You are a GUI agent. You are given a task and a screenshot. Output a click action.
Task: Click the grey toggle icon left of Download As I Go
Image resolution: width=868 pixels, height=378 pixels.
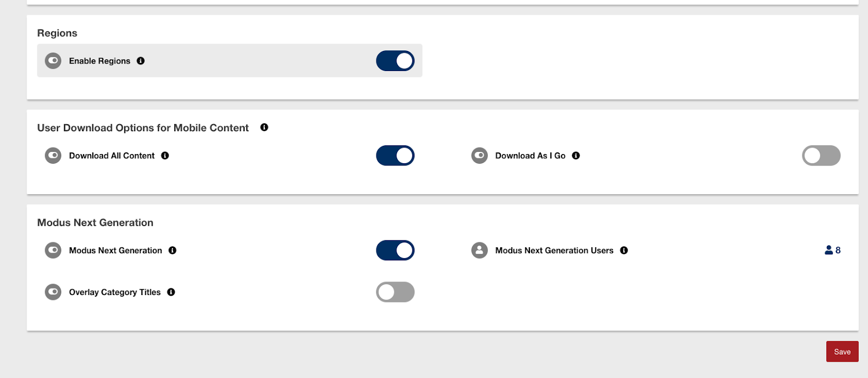click(480, 156)
